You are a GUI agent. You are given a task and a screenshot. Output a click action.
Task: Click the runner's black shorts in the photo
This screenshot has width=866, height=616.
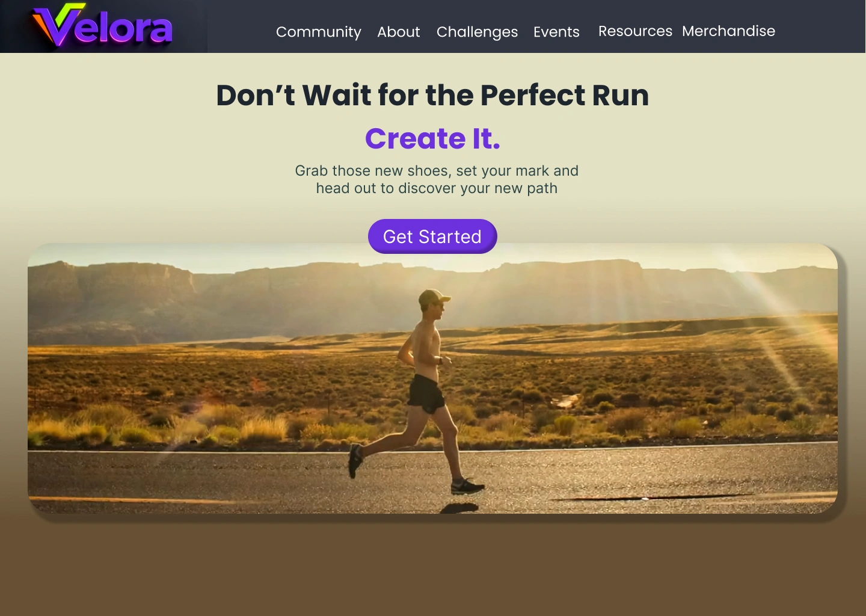click(426, 394)
